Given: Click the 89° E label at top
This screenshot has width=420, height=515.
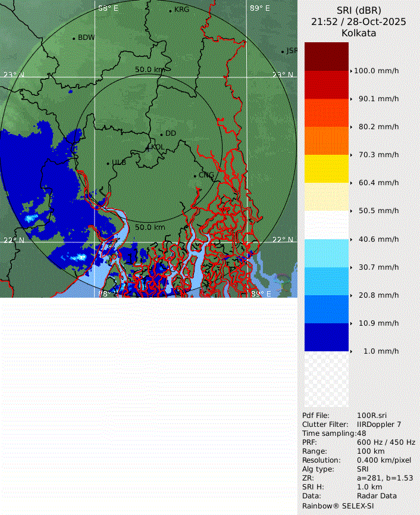Looking at the screenshot, I should (x=259, y=8).
